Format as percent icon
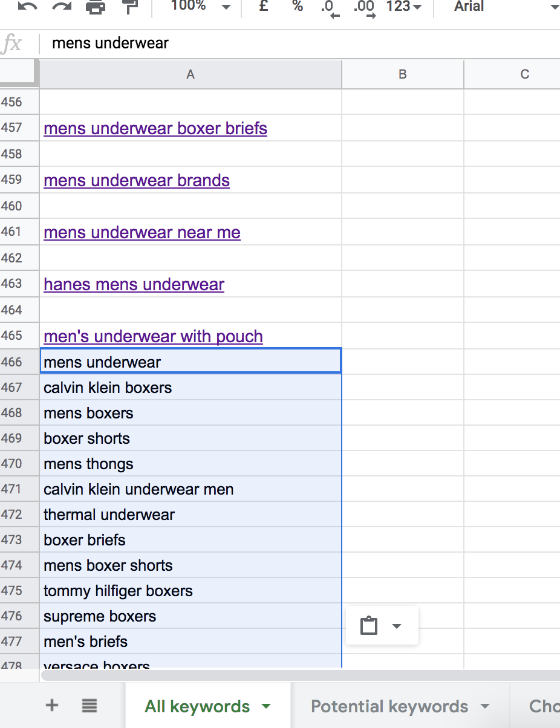 click(298, 6)
